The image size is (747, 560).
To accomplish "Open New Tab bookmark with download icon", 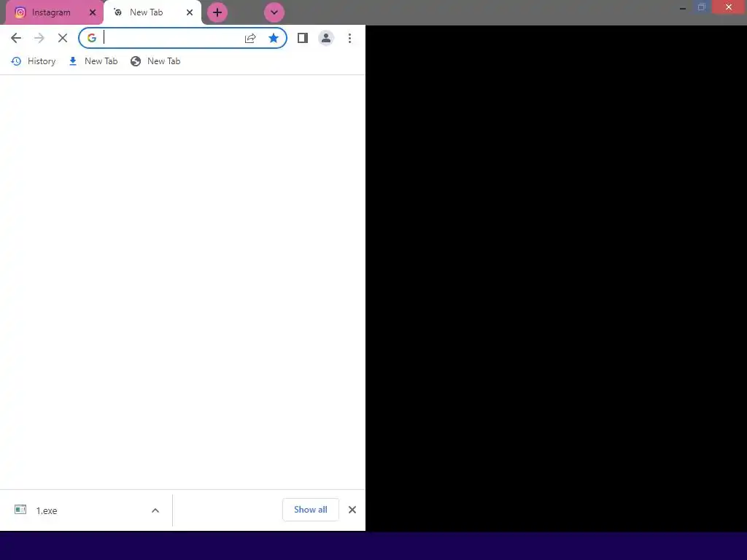I will pyautogui.click(x=93, y=61).
